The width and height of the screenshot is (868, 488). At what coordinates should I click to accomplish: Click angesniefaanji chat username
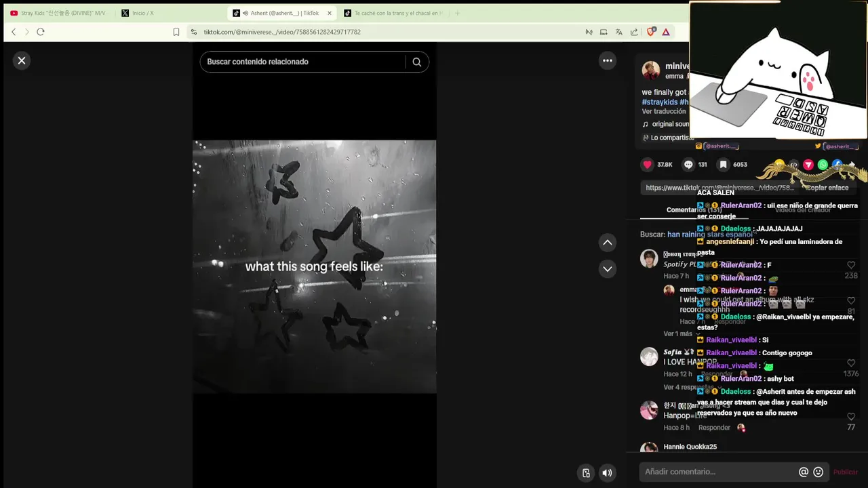[x=730, y=242]
